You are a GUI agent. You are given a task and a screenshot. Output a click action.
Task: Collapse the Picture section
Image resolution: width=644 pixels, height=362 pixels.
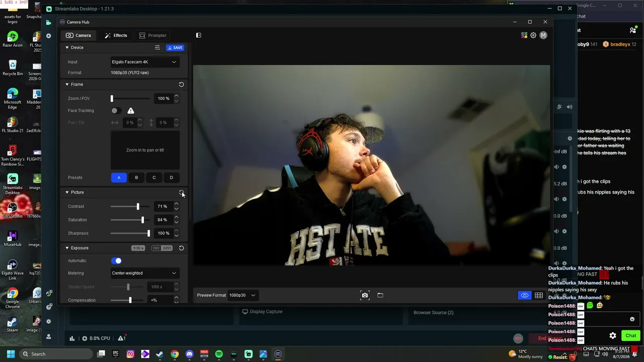[67, 193]
